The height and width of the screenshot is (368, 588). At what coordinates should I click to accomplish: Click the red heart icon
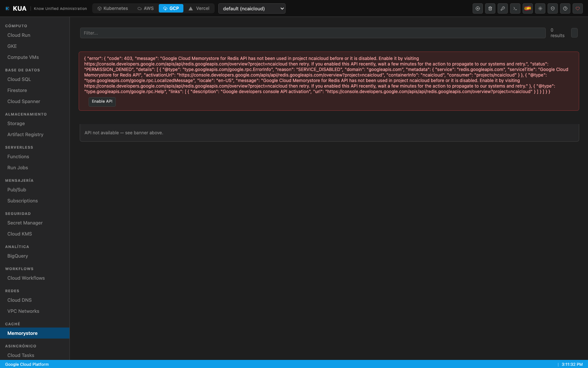578,8
